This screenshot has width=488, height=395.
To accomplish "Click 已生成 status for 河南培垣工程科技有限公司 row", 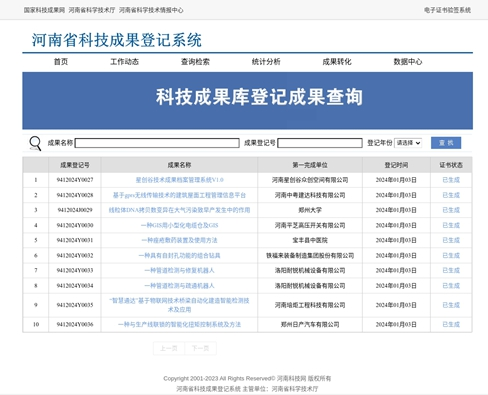I will tap(451, 305).
